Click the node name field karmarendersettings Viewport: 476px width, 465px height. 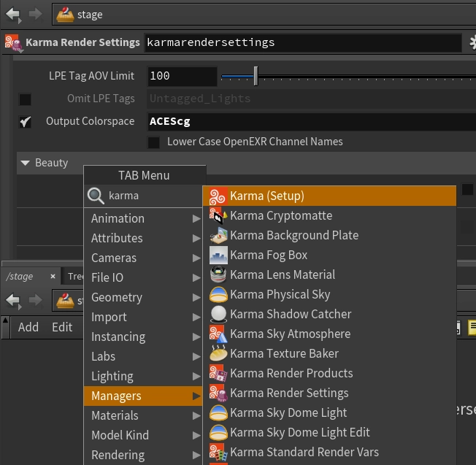click(x=303, y=43)
